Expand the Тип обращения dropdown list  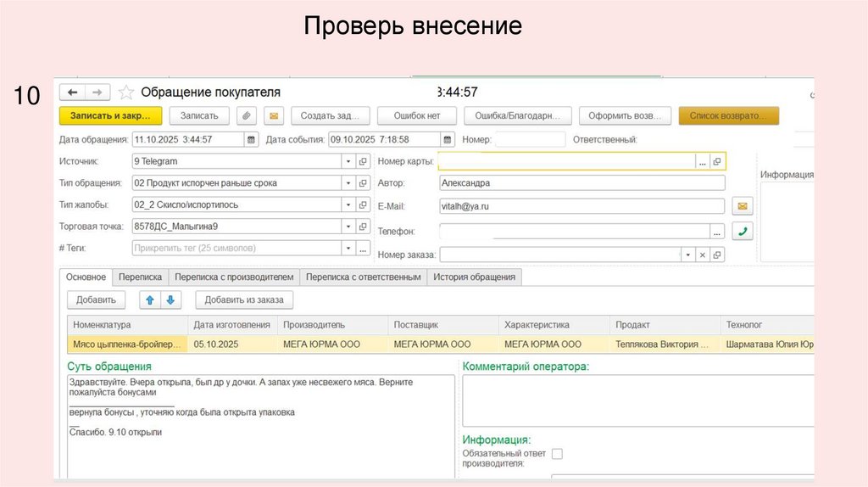pyautogui.click(x=348, y=182)
